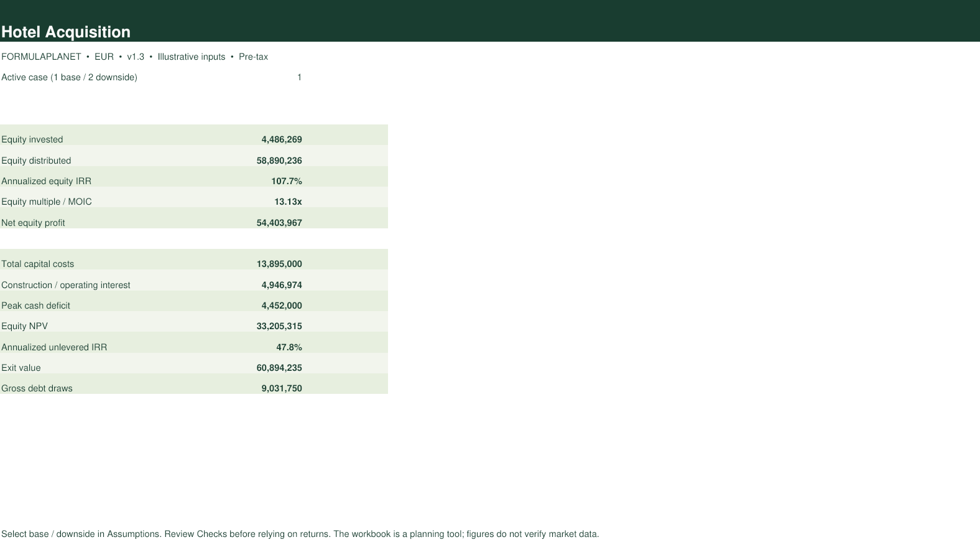This screenshot has height=560, width=980.
Task: Select the Annualized equity IRR label
Action: (46, 181)
